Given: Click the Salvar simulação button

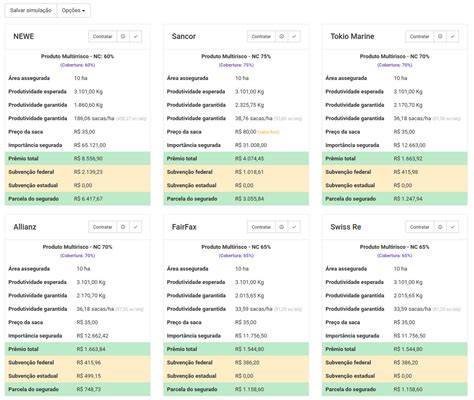Looking at the screenshot, I should click(31, 10).
